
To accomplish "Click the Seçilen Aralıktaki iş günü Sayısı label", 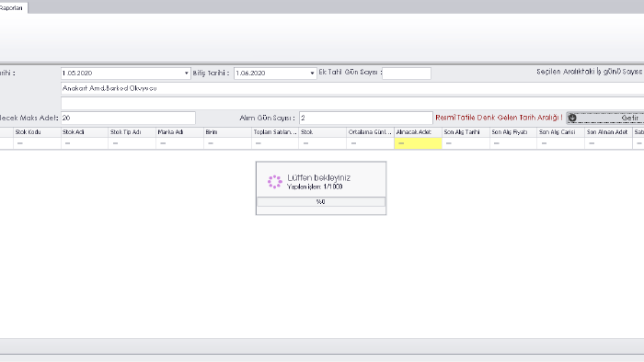I will point(590,72).
